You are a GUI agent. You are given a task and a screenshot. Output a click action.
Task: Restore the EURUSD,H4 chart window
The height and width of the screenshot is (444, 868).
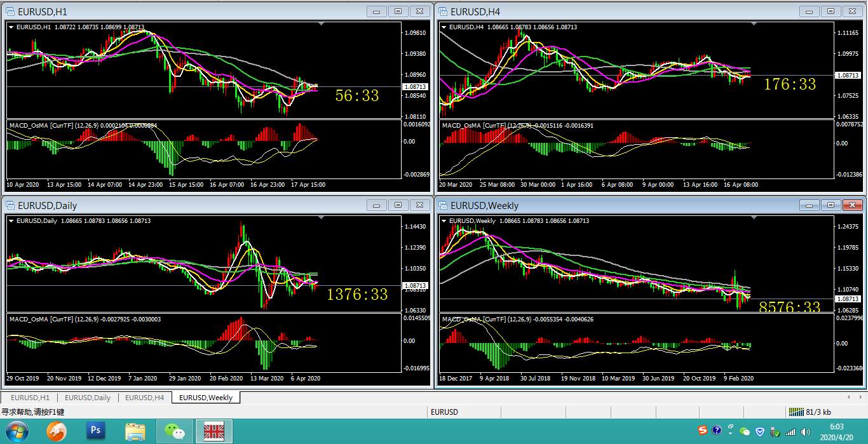tap(831, 11)
